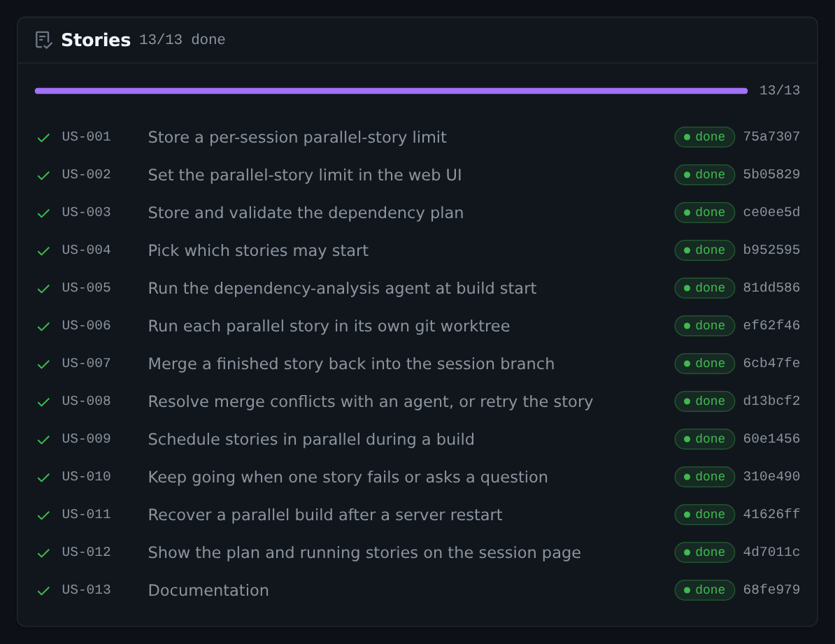Click the US-007 story ID
The width and height of the screenshot is (835, 644).
click(86, 364)
